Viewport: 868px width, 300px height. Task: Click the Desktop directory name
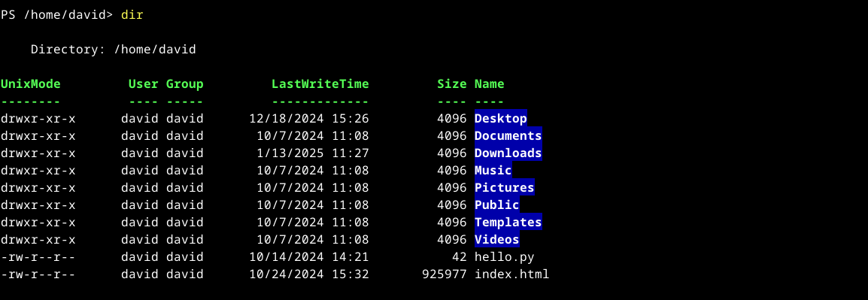pyautogui.click(x=500, y=119)
